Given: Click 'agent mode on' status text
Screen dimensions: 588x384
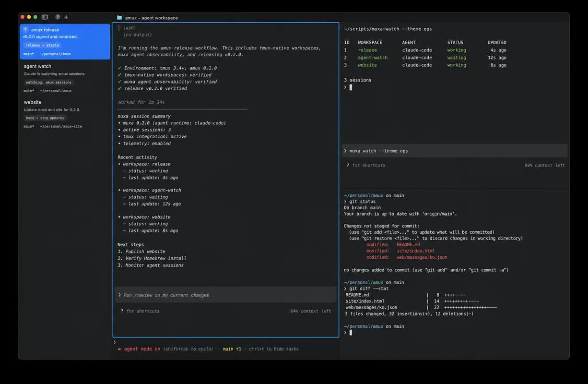Looking at the screenshot, I should pyautogui.click(x=142, y=349).
